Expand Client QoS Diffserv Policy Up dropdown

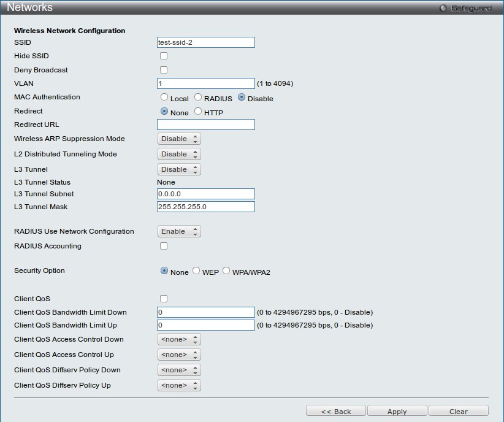(x=179, y=385)
